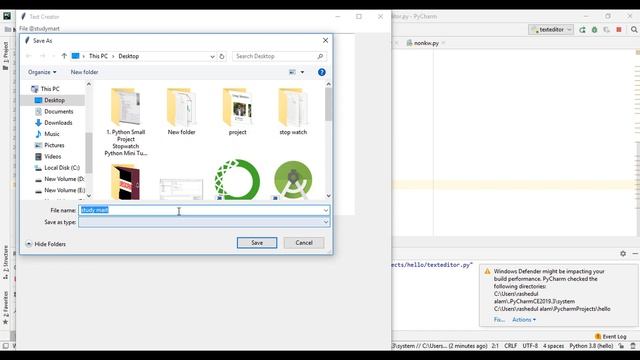Open the File menu in Text Creator window
Viewport: 640px width, 360px height.
click(23, 29)
